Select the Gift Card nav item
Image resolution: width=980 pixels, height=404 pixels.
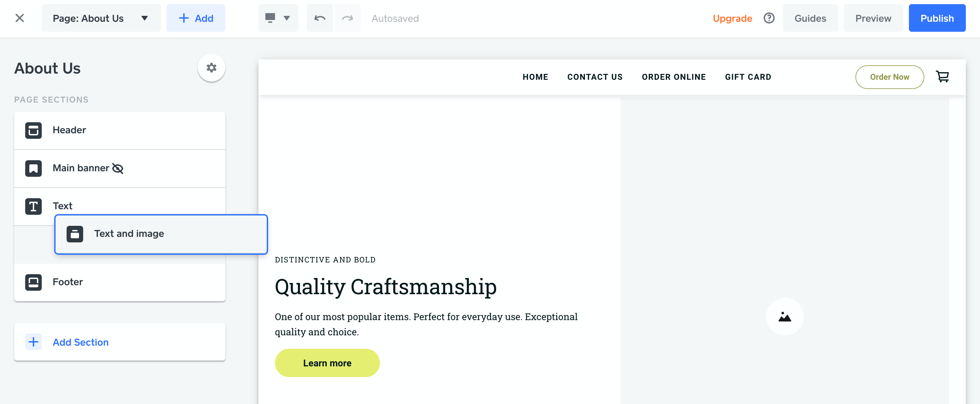click(748, 77)
